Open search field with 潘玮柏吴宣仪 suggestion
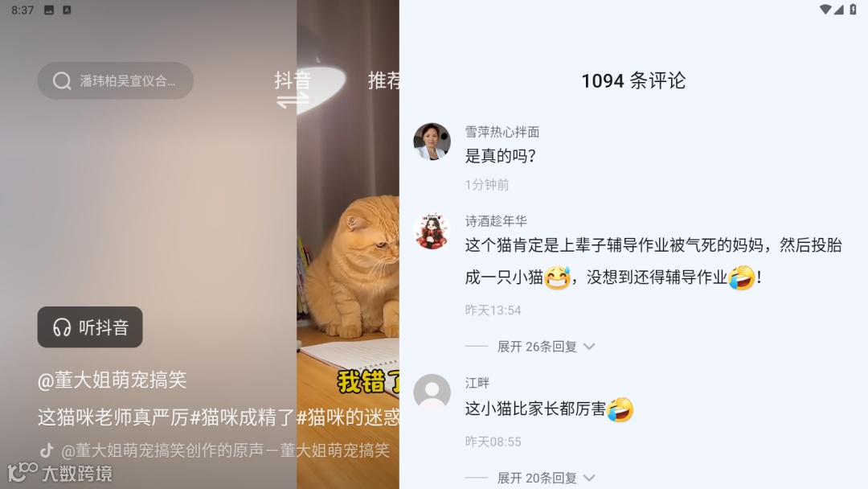Screen dimensions: 868x489 tap(115, 81)
